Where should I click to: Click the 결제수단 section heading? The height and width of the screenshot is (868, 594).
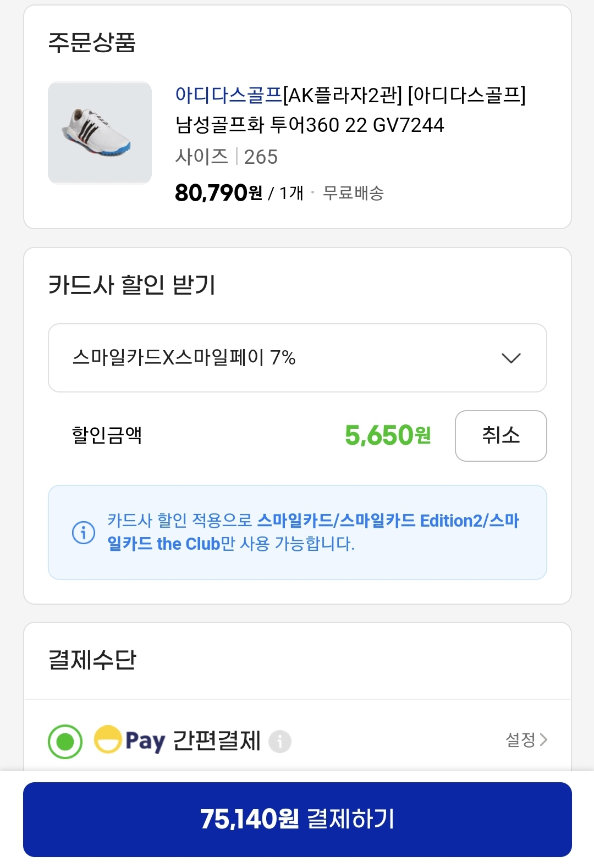pyautogui.click(x=92, y=660)
